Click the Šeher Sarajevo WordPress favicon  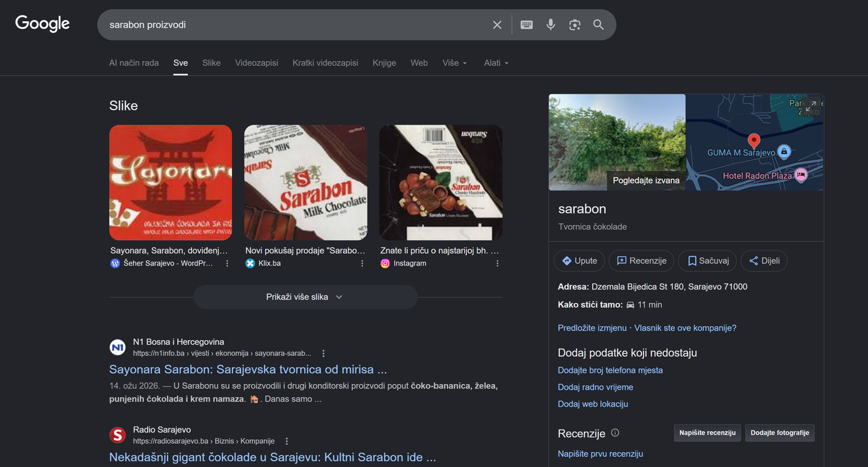(115, 264)
